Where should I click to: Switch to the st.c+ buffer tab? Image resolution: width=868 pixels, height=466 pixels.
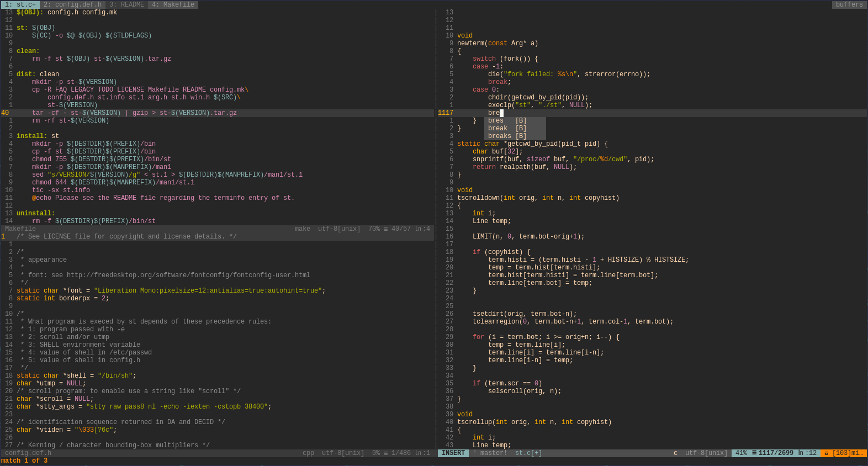tap(20, 4)
